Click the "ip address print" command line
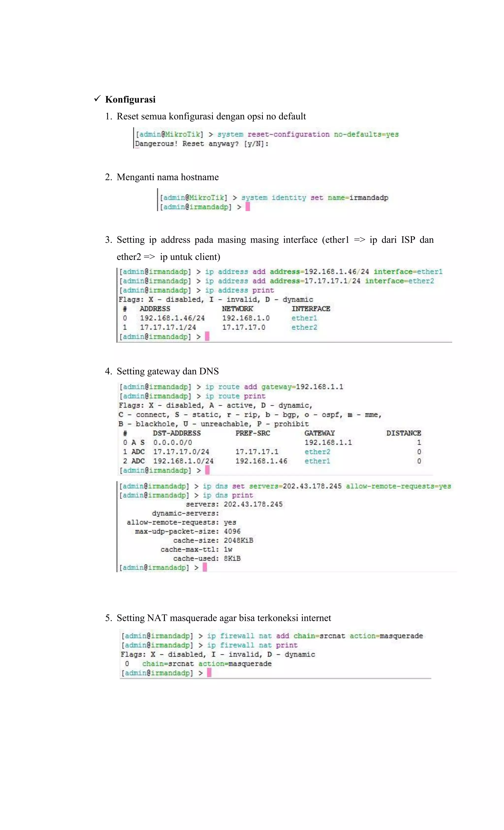 pos(197,290)
